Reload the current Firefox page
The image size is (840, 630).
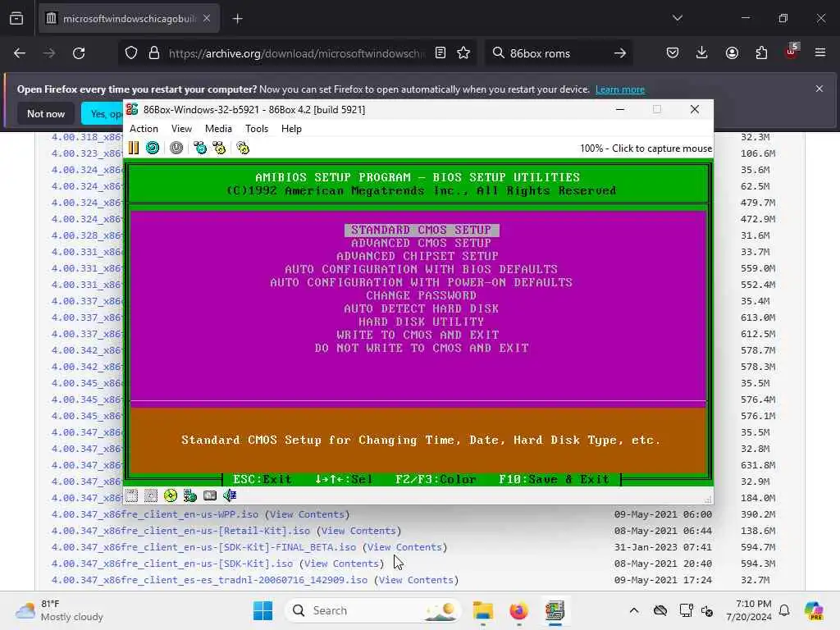click(79, 53)
